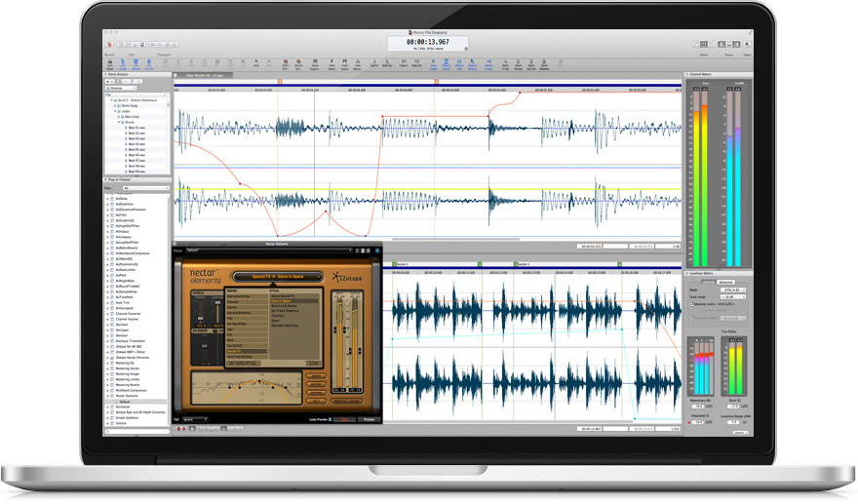
Task: Toggle the Snap to Markers button
Action: 472,64
